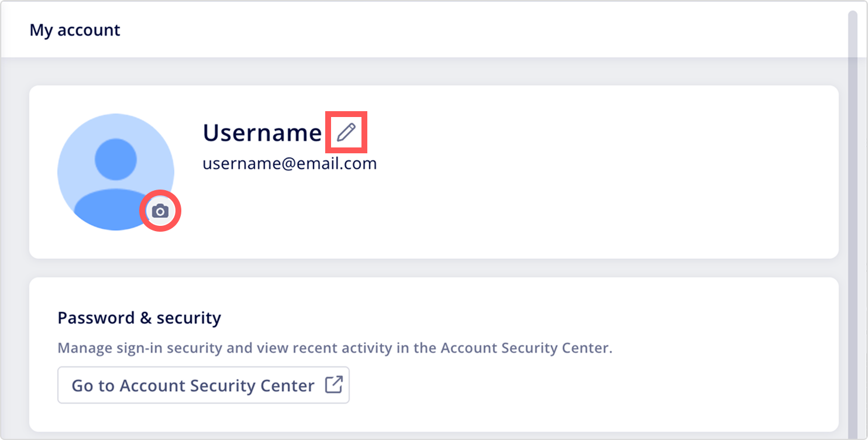Click the pencil icon to edit Username
Screen dimensions: 868x440
tap(346, 132)
